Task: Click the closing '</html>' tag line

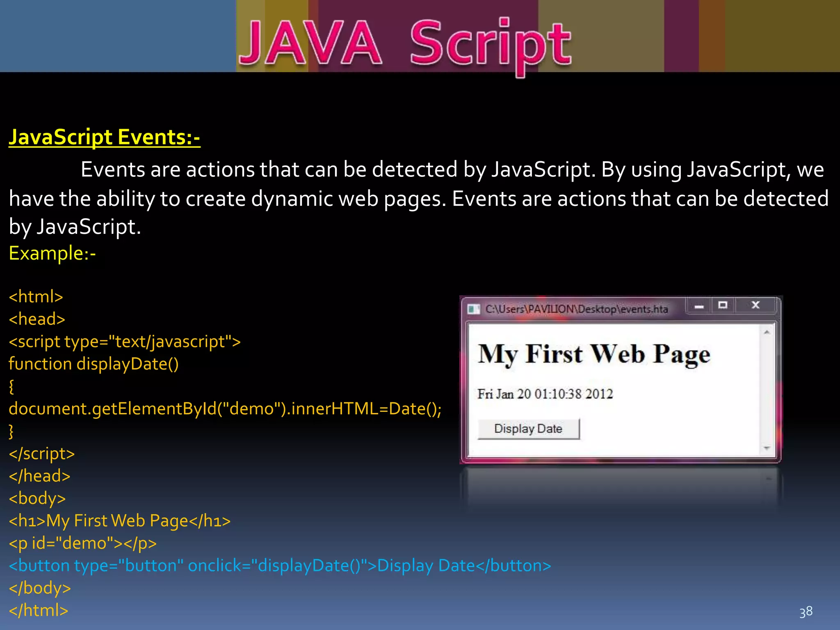Action: point(39,610)
